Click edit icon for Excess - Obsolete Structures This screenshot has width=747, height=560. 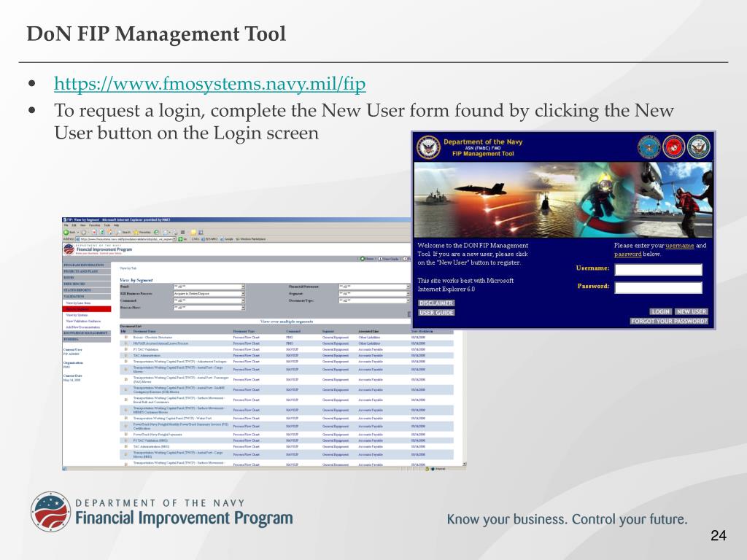click(x=125, y=337)
